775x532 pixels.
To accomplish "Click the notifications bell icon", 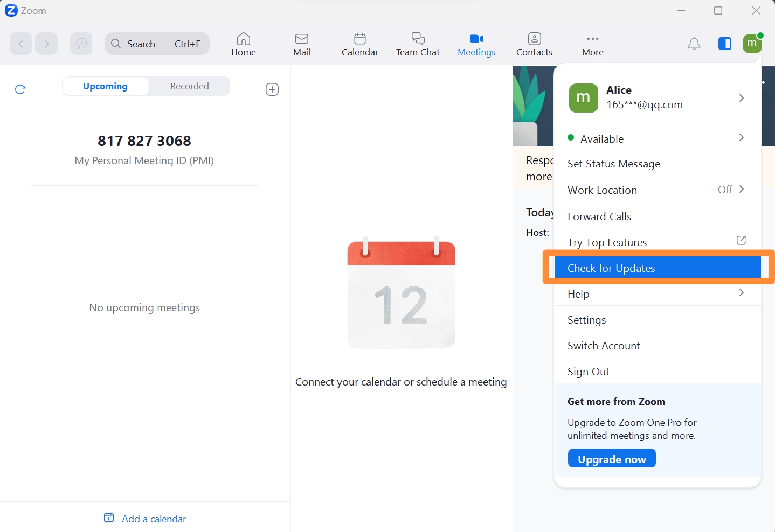I will [x=694, y=44].
